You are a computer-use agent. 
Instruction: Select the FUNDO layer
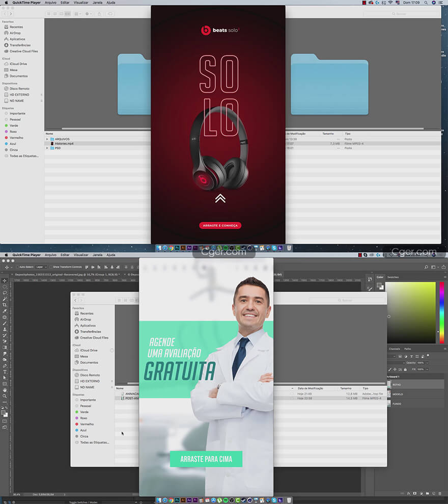click(x=415, y=404)
